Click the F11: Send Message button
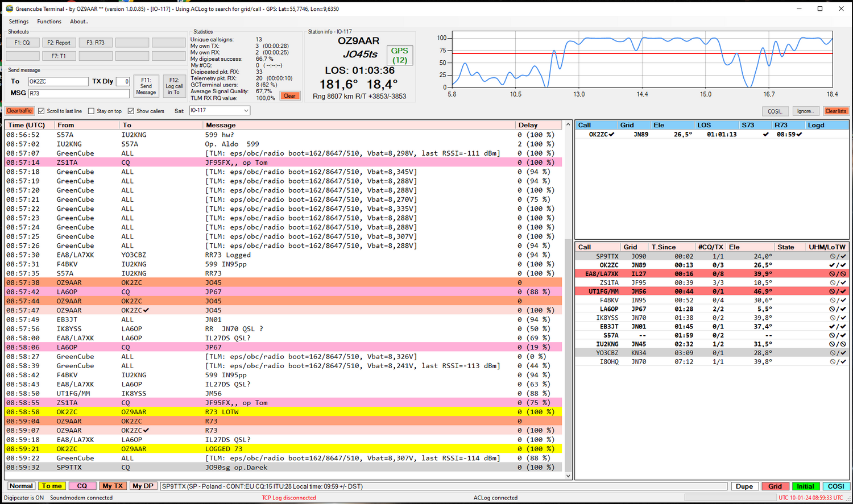853x504 pixels. click(146, 86)
